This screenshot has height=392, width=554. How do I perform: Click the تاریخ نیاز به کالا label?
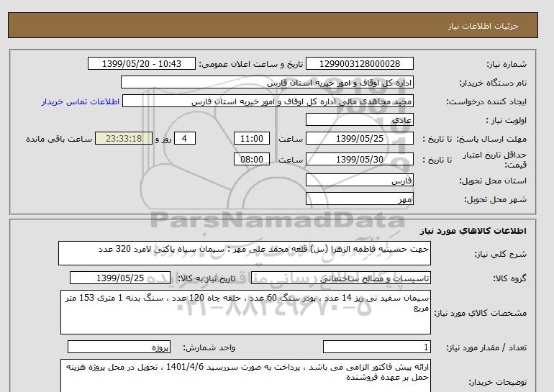(206, 278)
